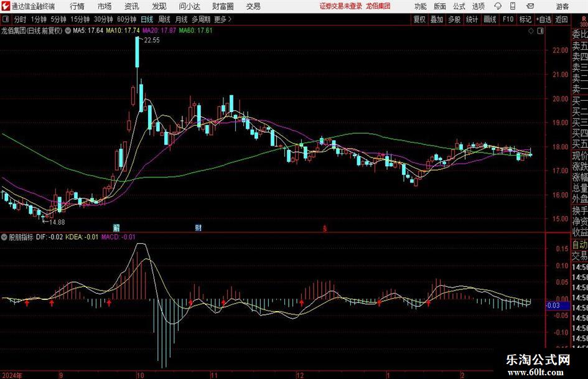Click the 14.88 low price label
This screenshot has width=588, height=379.
click(57, 222)
